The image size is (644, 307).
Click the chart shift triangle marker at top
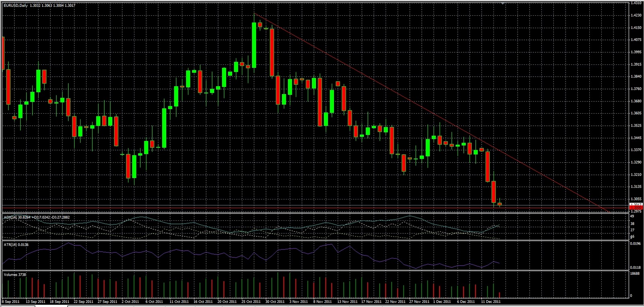coord(503,3)
